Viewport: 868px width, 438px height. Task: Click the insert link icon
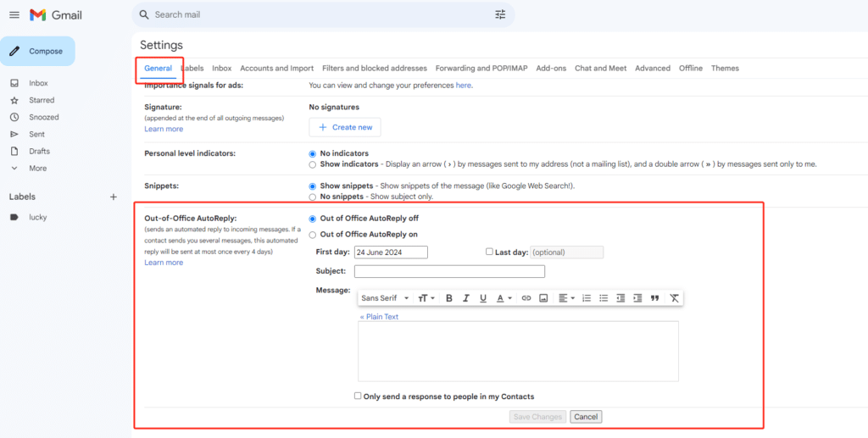coord(526,298)
